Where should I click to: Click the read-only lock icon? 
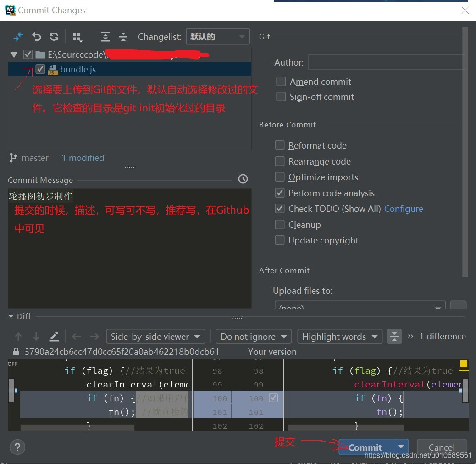16,351
